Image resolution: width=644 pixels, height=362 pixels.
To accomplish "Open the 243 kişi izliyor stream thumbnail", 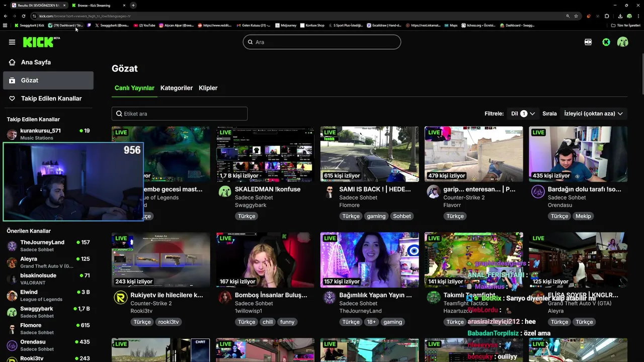I will point(161,260).
